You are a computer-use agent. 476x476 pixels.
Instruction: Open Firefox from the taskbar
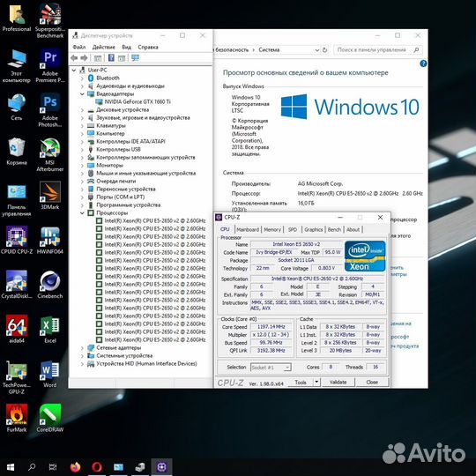coord(75,467)
